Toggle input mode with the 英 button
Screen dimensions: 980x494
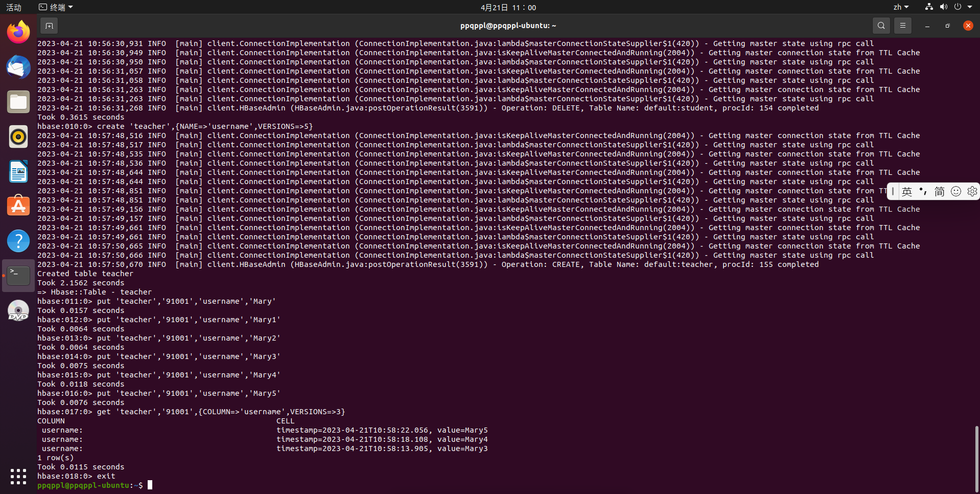(907, 191)
